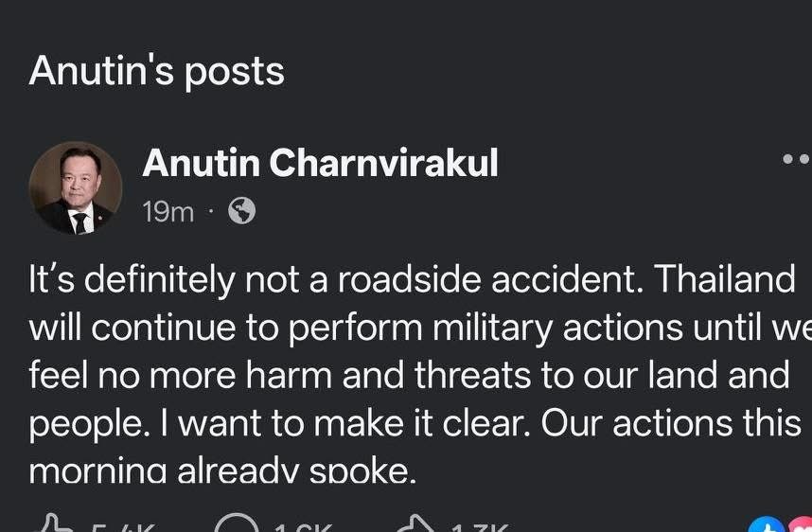
Task: View the 1.3K shares count
Action: coord(480,526)
